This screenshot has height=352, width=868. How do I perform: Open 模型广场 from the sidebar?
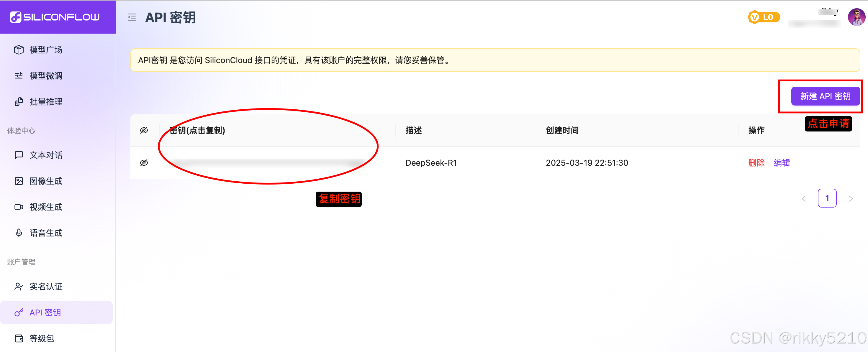tap(45, 50)
